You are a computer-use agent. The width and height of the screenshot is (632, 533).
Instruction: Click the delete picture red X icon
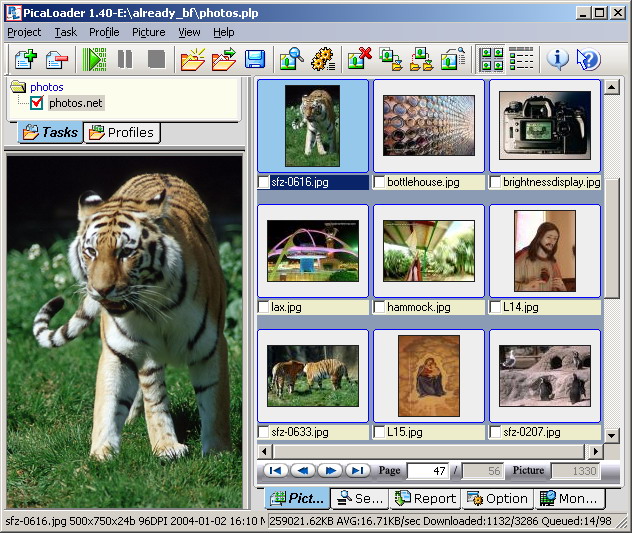(359, 59)
